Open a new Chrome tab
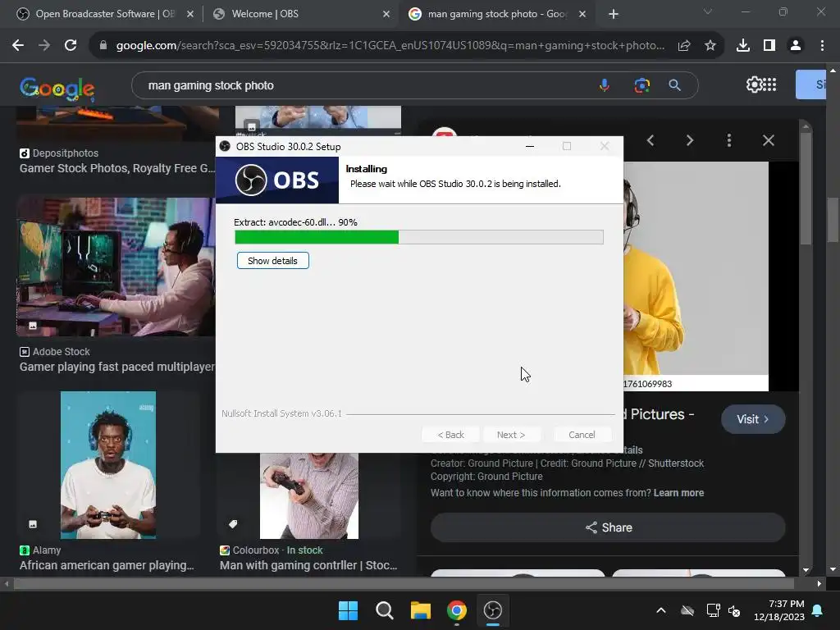Image resolution: width=840 pixels, height=630 pixels. click(614, 14)
